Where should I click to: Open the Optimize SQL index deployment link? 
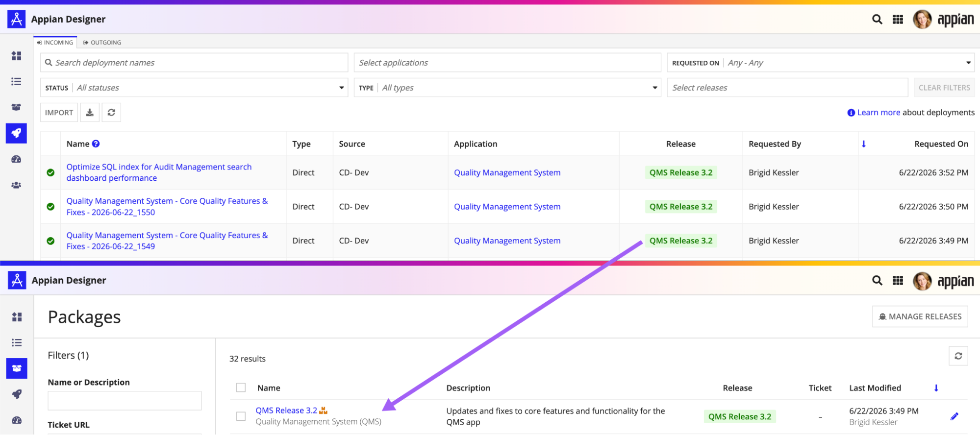click(x=159, y=172)
